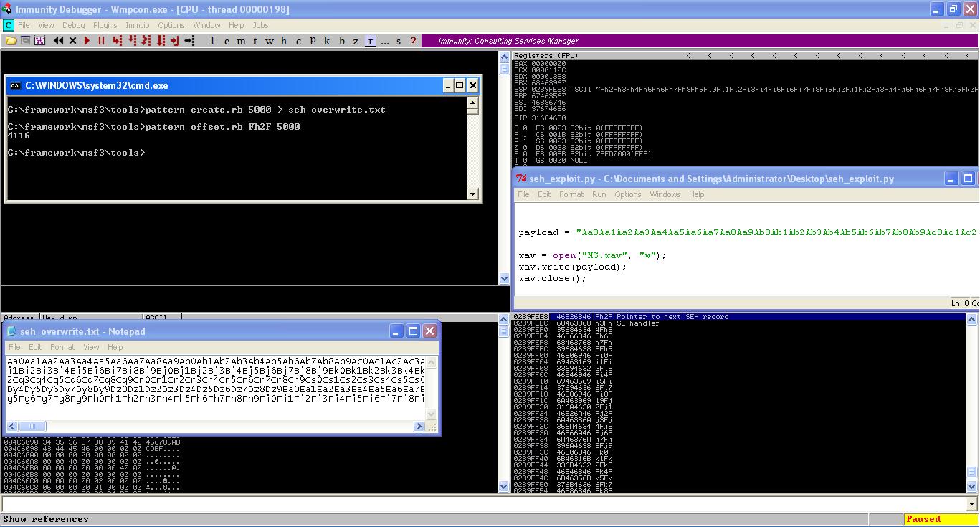
Task: Open breakpoints window with 'b' button
Action: pos(342,41)
